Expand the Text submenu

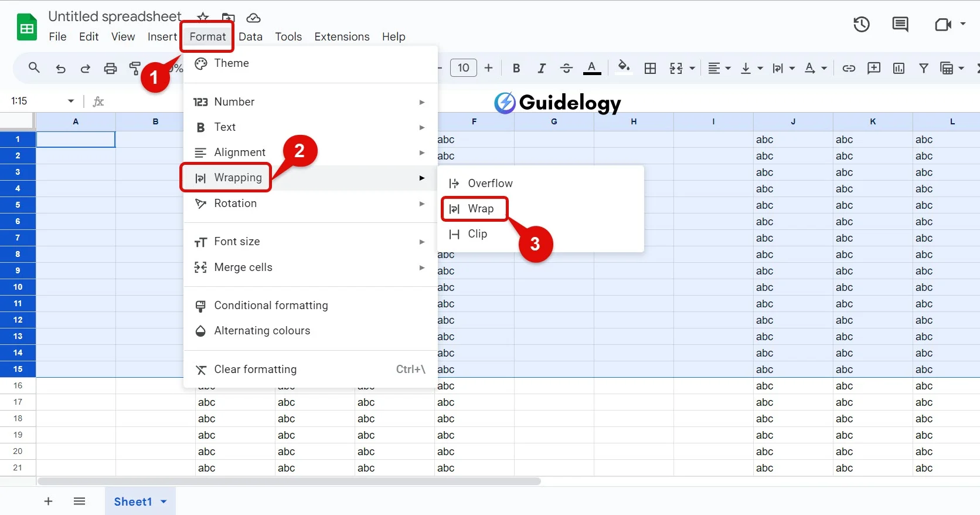tap(311, 127)
